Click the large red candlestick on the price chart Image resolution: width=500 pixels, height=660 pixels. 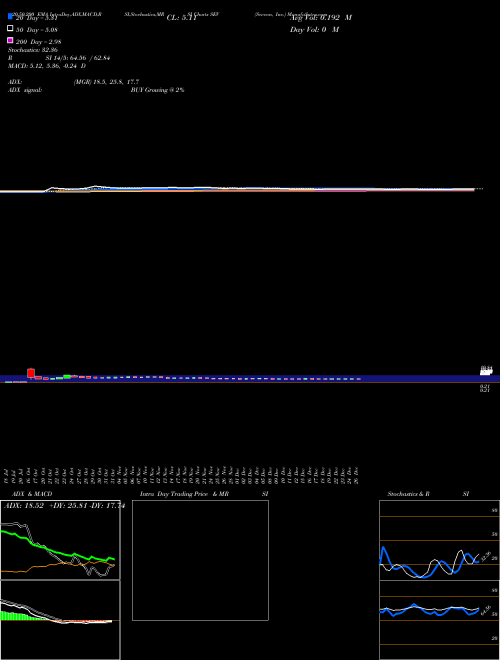coord(31,373)
